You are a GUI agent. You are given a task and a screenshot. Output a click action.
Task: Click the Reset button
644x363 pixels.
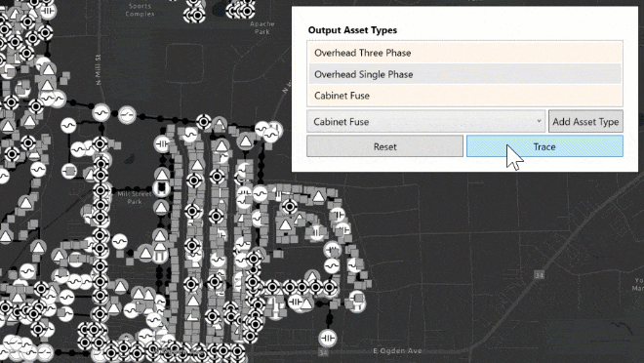[x=384, y=146]
